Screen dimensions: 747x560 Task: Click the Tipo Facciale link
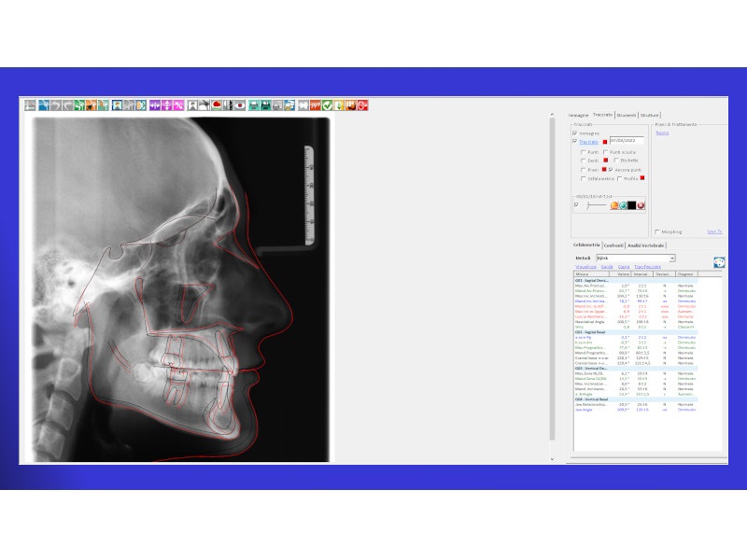coord(647,267)
